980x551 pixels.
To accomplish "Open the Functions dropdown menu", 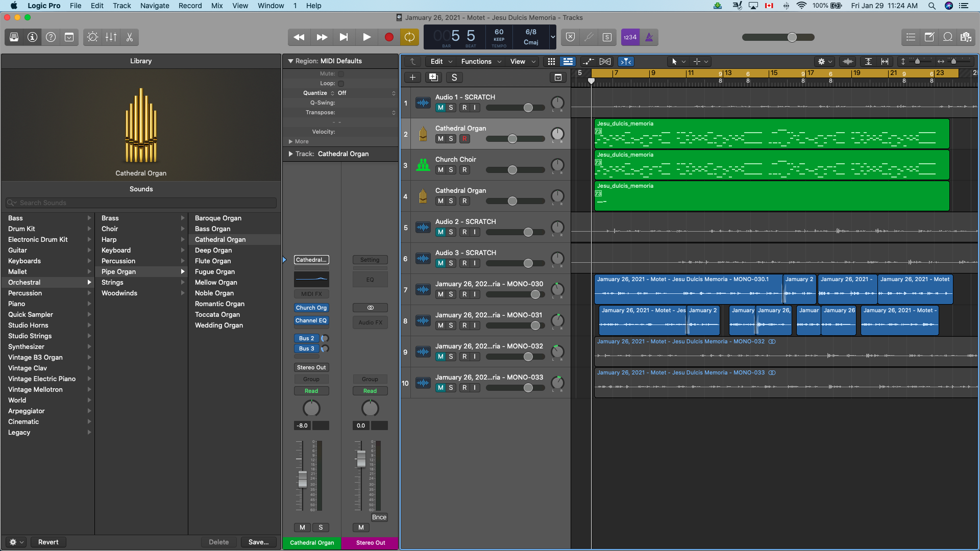I will tap(481, 61).
